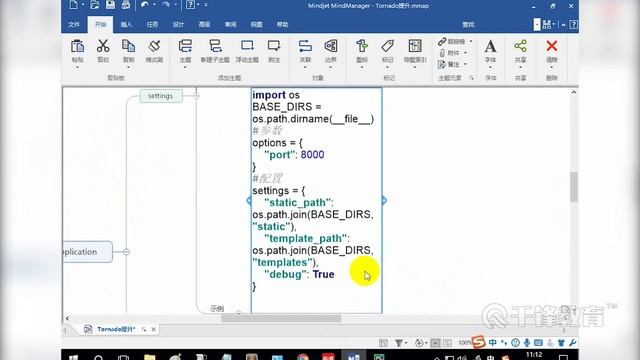640x360 pixels.
Task: Activate the Format Painter (格式刷) brush
Action: [x=154, y=46]
